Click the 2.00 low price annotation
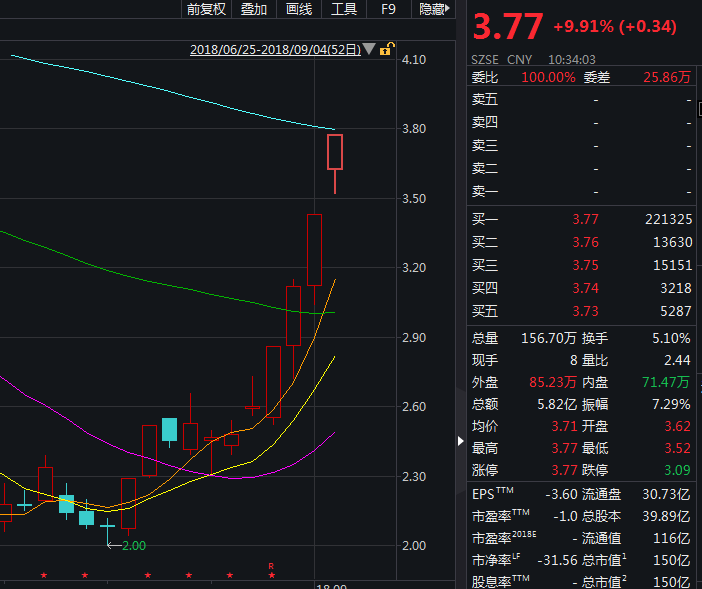The height and width of the screenshot is (589, 702). click(x=134, y=546)
